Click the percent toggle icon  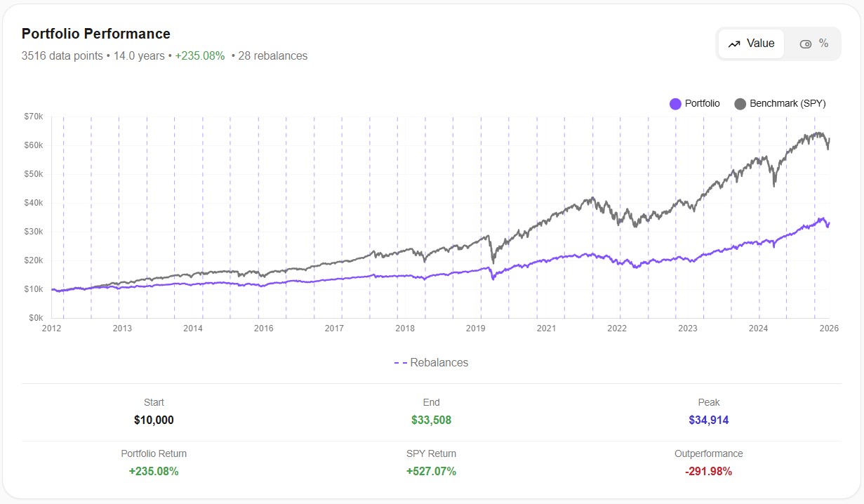pyautogui.click(x=806, y=44)
